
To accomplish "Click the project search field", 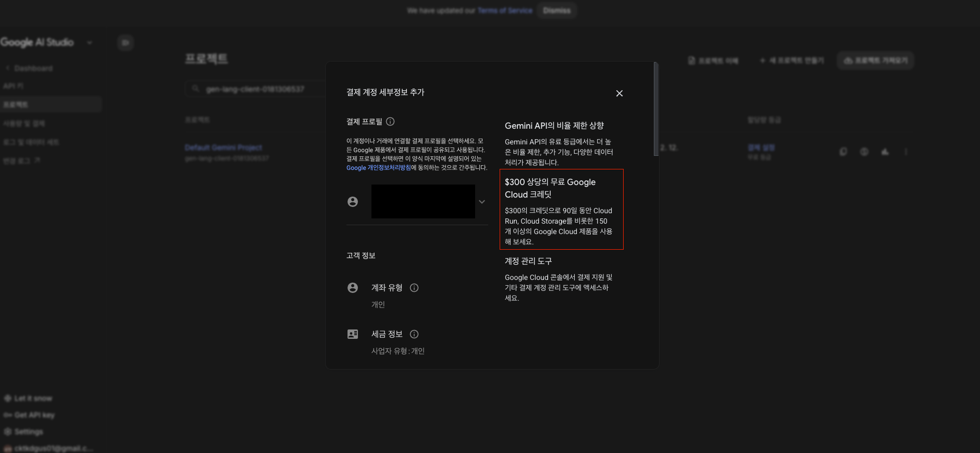I will point(255,89).
